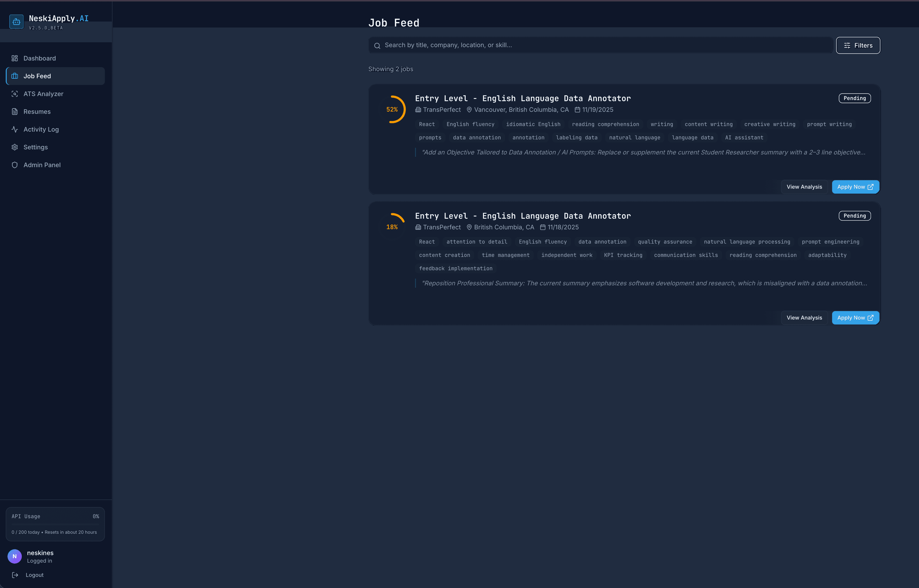Image resolution: width=919 pixels, height=588 pixels.
Task: Click the external link icon on Apply Now
Action: [870, 187]
